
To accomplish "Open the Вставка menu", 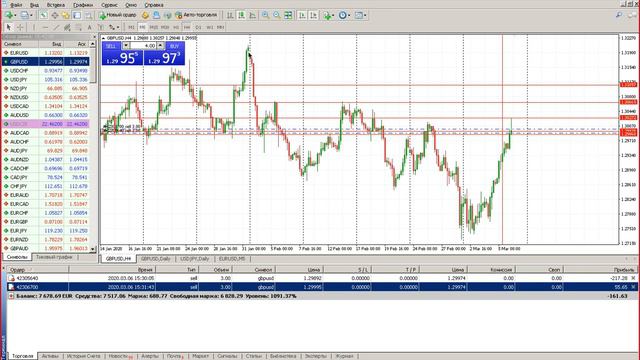I will pyautogui.click(x=56, y=5).
